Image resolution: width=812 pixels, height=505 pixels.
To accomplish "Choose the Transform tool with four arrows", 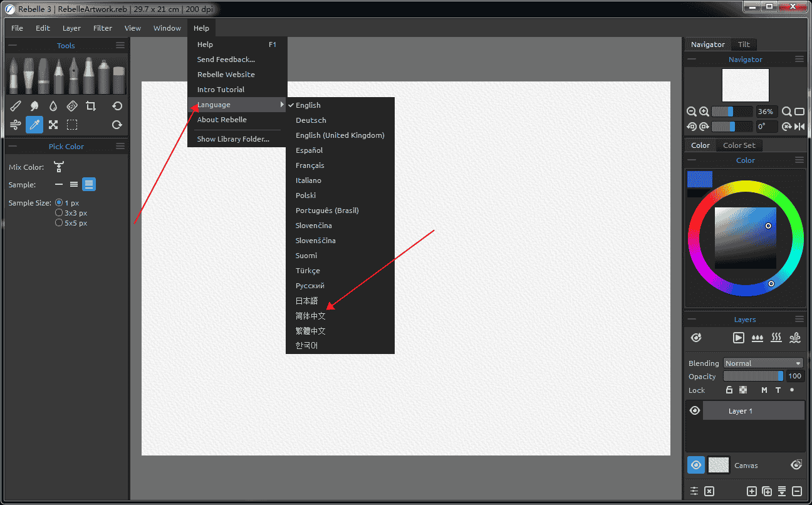I will 53,125.
